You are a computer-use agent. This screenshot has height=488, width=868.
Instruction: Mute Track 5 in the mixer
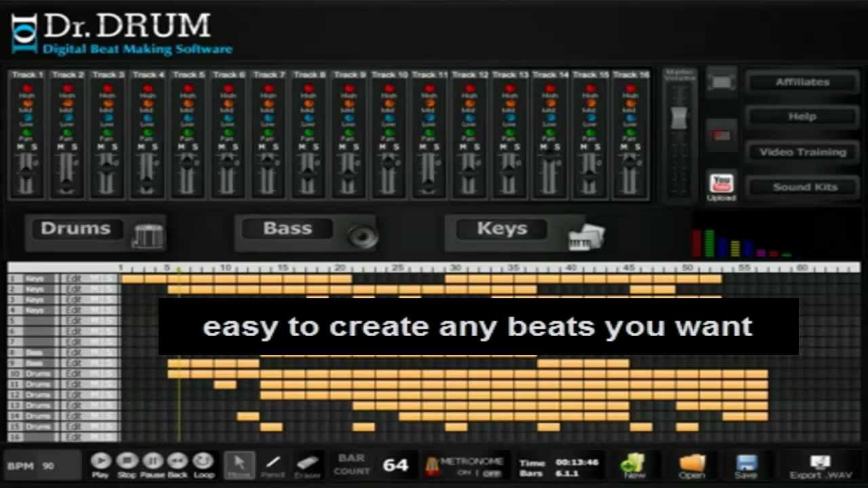(182, 146)
